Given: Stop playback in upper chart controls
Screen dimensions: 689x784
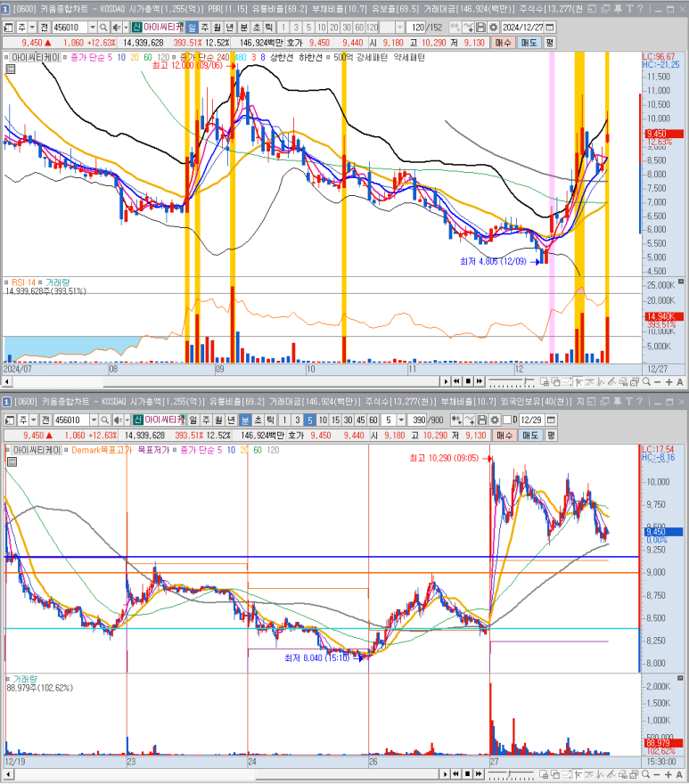Looking at the screenshot, I should (468, 381).
